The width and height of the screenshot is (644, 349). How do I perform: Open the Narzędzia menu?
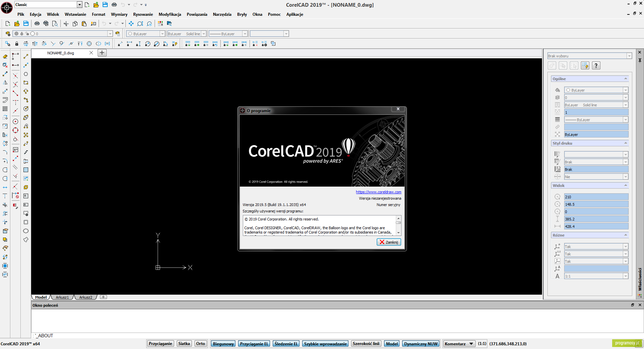[x=222, y=14]
